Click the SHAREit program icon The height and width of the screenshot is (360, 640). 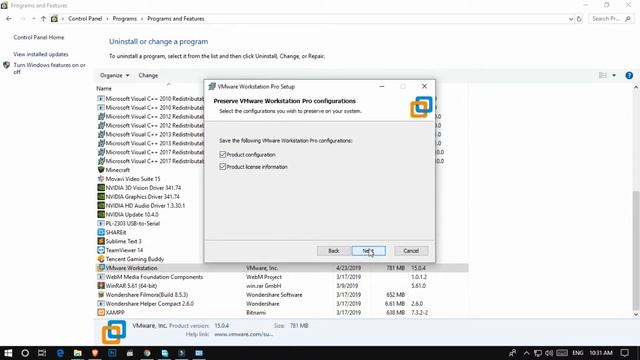point(101,232)
